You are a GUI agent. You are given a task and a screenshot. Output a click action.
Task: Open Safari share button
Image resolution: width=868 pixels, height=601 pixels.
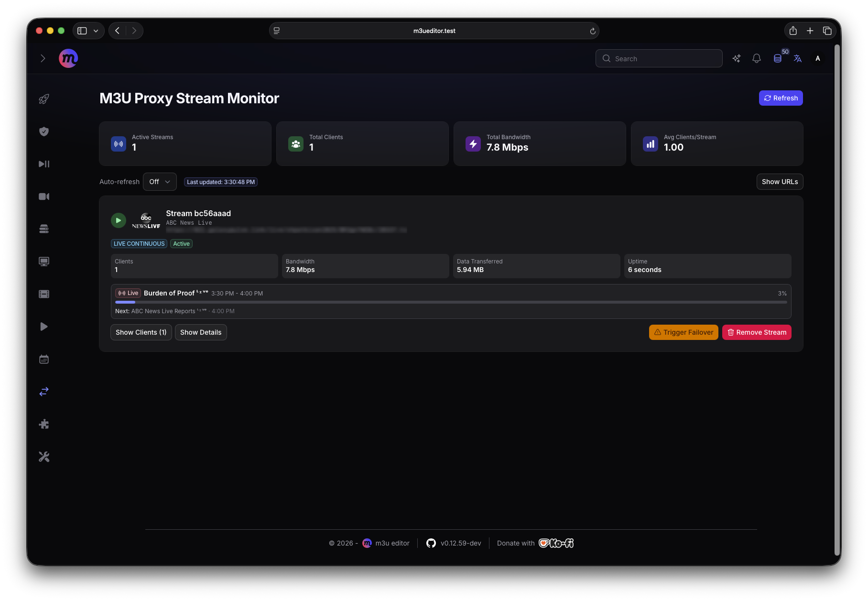(793, 31)
